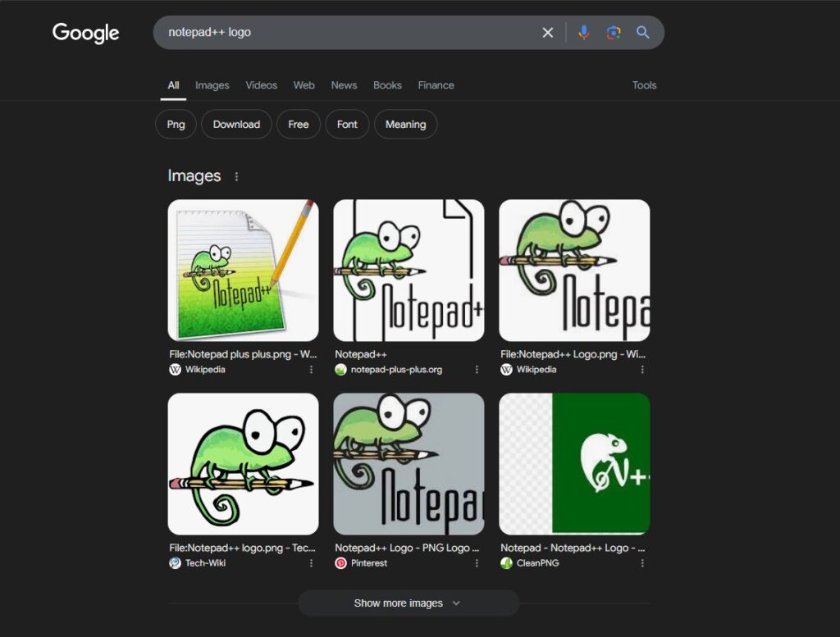Open the notepad with pencil logo thumbnail
The width and height of the screenshot is (840, 637).
(x=243, y=271)
